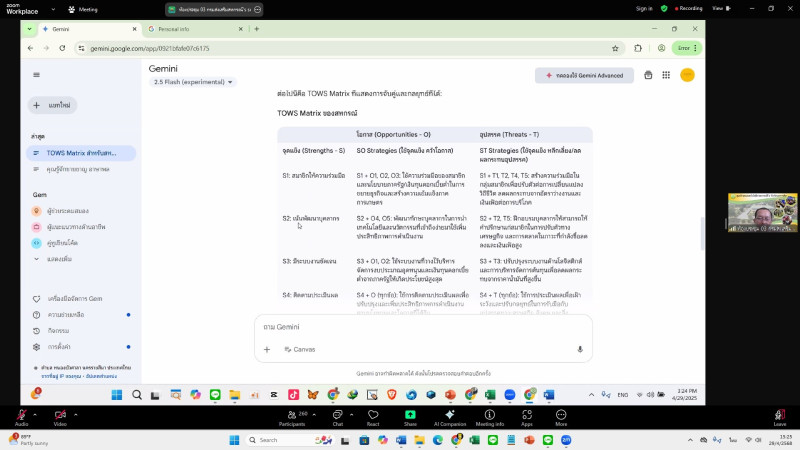Open the Gems store icon in header

click(648, 75)
